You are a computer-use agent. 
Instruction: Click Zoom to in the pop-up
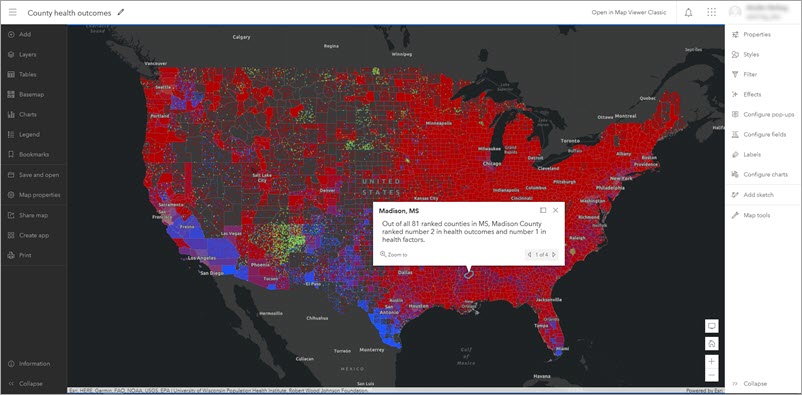click(x=394, y=254)
